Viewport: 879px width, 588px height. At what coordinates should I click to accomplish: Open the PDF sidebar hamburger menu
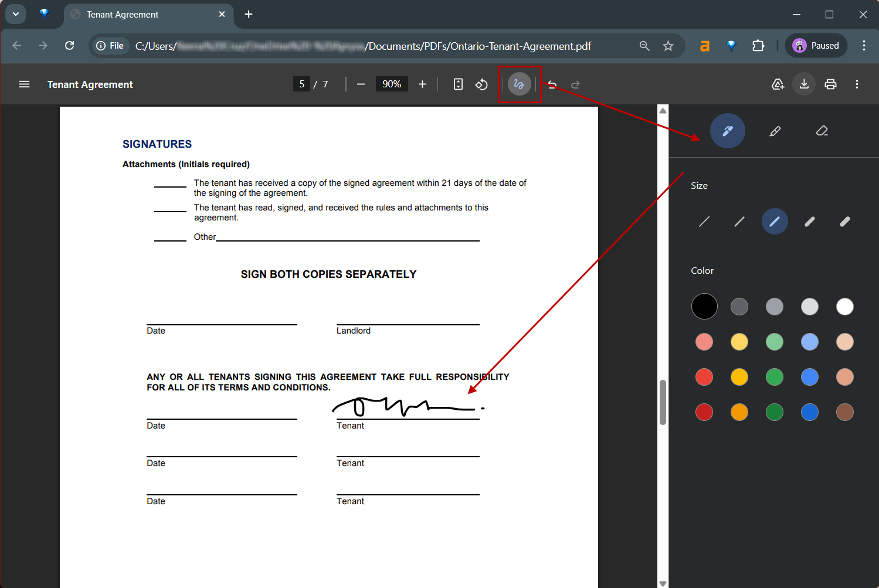click(x=24, y=84)
